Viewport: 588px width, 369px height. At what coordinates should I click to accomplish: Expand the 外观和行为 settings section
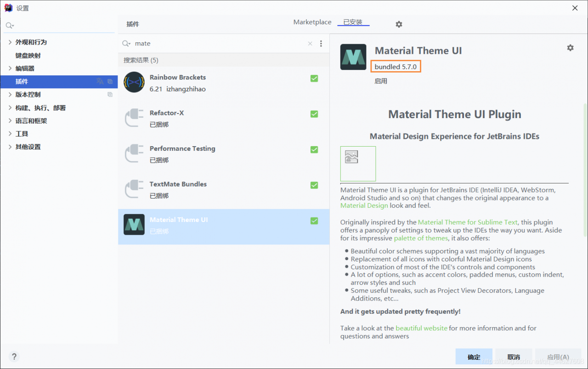click(x=10, y=42)
